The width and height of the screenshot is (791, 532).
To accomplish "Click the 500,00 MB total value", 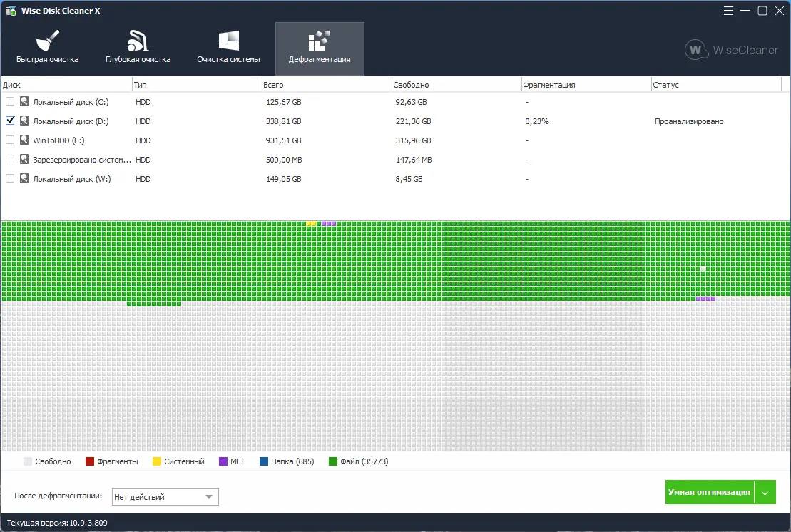I will click(284, 160).
